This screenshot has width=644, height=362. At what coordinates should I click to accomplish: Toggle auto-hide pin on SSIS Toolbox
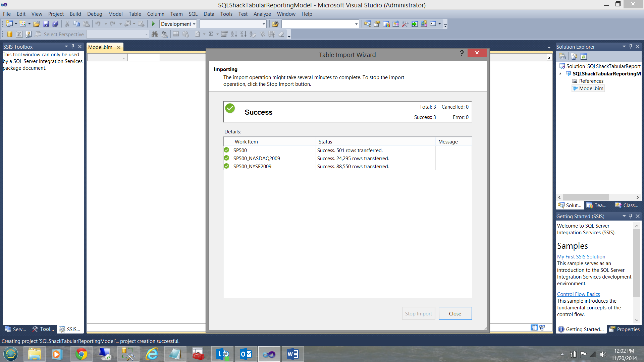coord(73,47)
